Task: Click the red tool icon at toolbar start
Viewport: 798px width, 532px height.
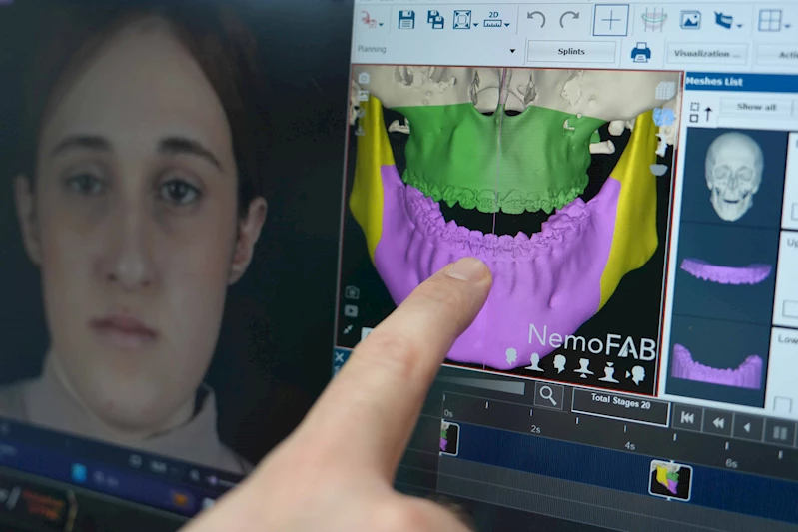Action: tap(368, 20)
